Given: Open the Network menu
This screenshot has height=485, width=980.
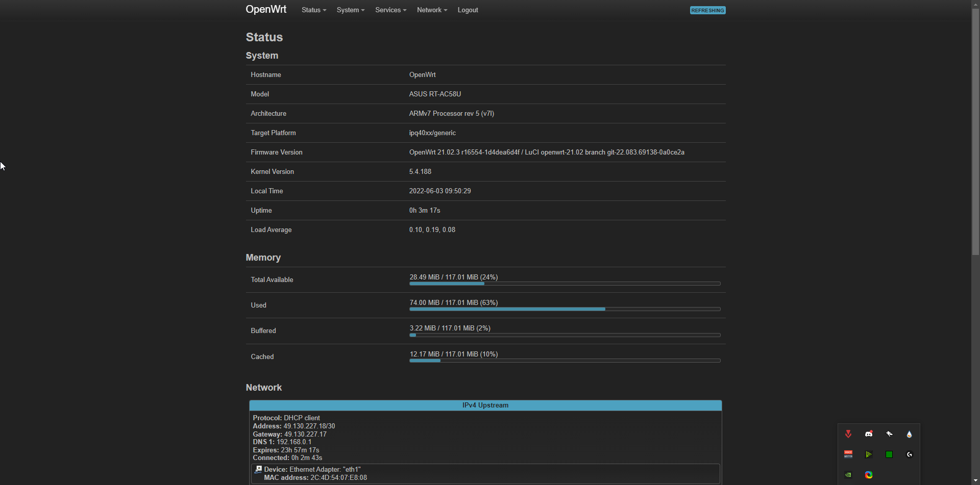Looking at the screenshot, I should pyautogui.click(x=431, y=10).
